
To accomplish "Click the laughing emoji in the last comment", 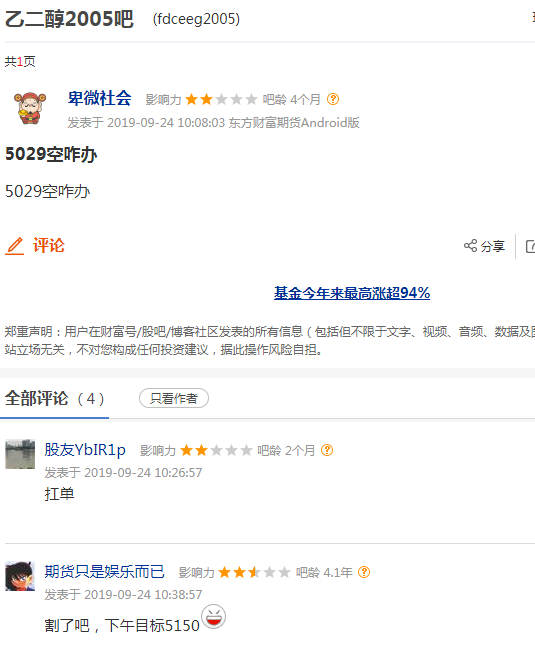I will click(x=214, y=616).
